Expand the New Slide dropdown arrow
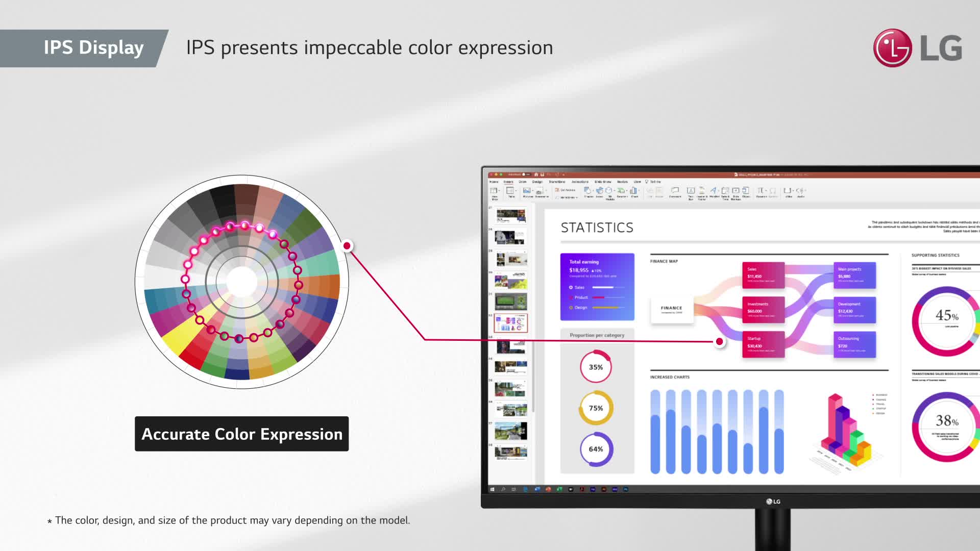980x551 pixels. (499, 190)
